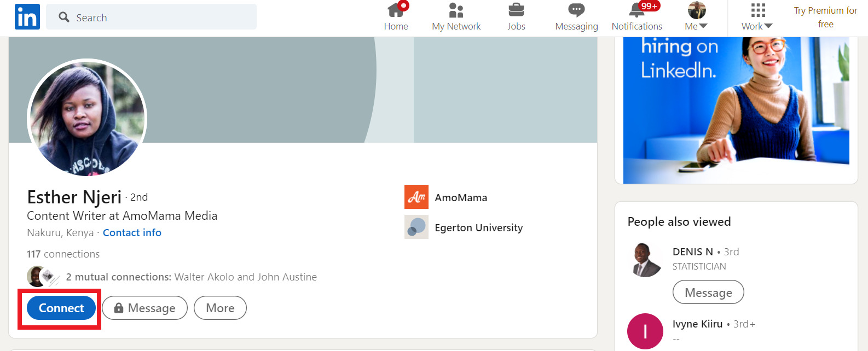Image resolution: width=868 pixels, height=351 pixels.
Task: Click the LinkedIn logo icon
Action: (x=27, y=16)
